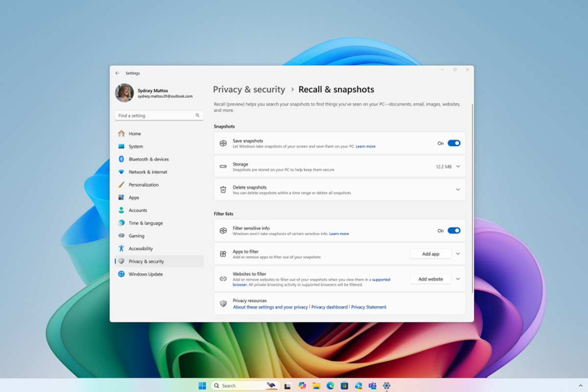The image size is (588, 392).
Task: Click the Filter sensitive info row icon
Action: 223,230
